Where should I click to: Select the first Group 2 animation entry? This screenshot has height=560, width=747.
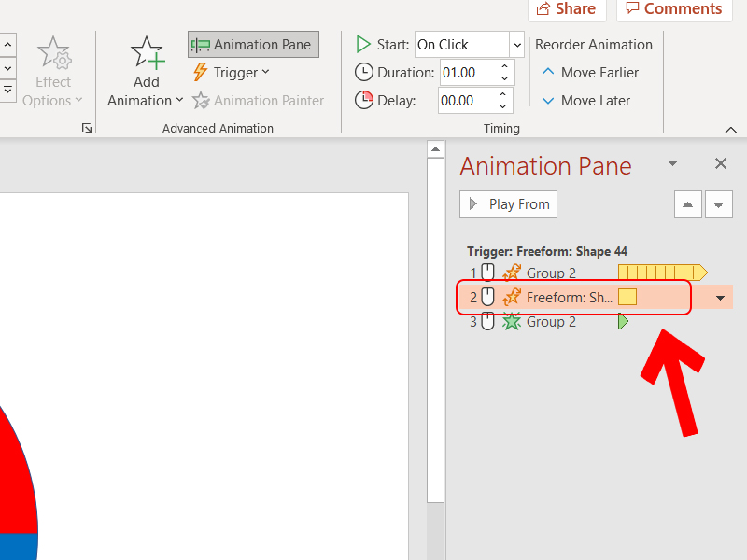551,273
